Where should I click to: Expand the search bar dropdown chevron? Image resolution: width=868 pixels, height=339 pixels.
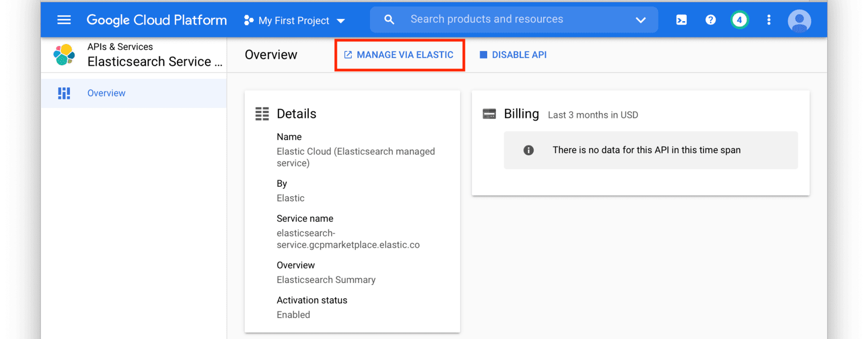(641, 20)
